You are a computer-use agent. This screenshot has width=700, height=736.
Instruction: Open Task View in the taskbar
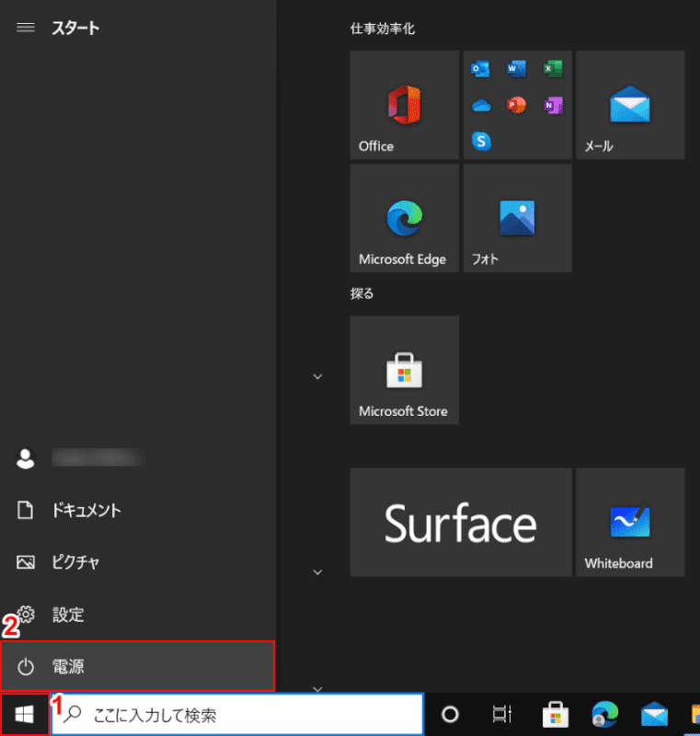coord(502,715)
